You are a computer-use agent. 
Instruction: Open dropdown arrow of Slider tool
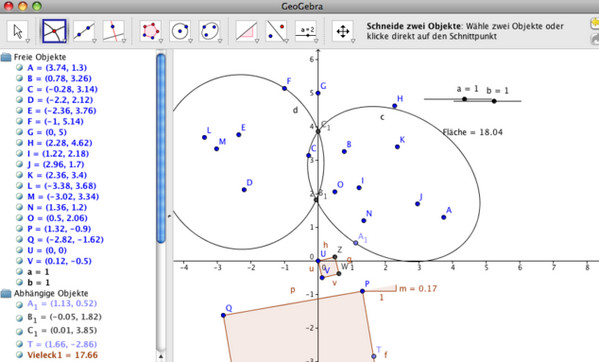point(316,40)
